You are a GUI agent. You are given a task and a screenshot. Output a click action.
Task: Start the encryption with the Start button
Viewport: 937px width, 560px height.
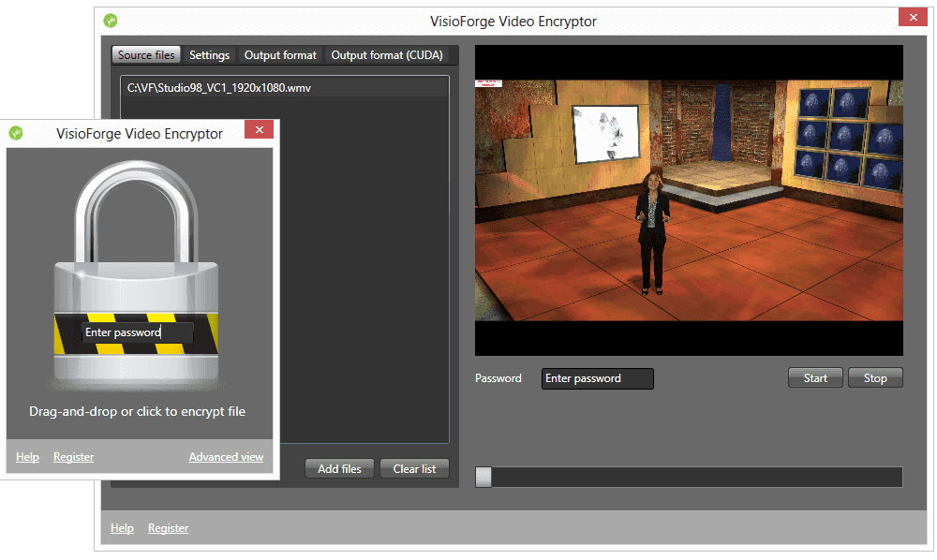tap(815, 378)
